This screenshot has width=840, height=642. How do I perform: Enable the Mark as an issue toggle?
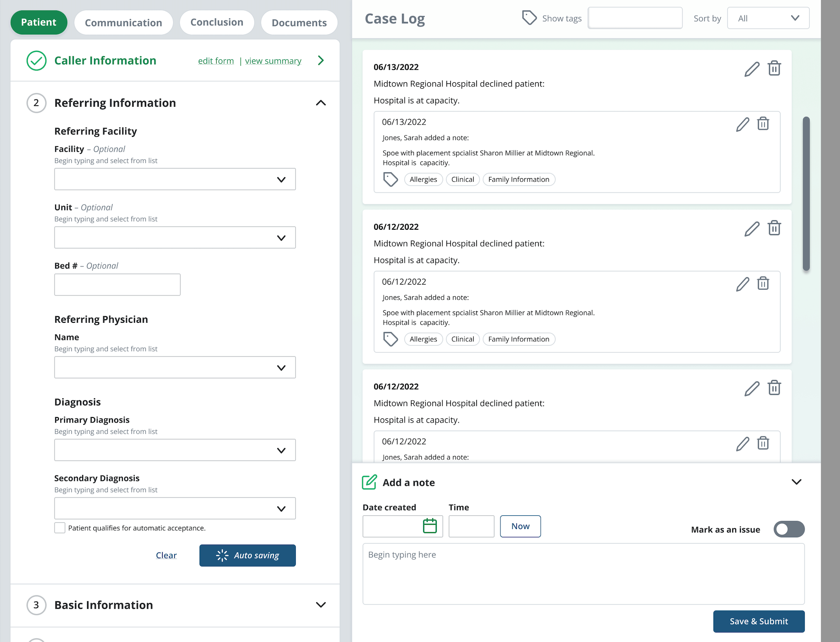pos(789,529)
